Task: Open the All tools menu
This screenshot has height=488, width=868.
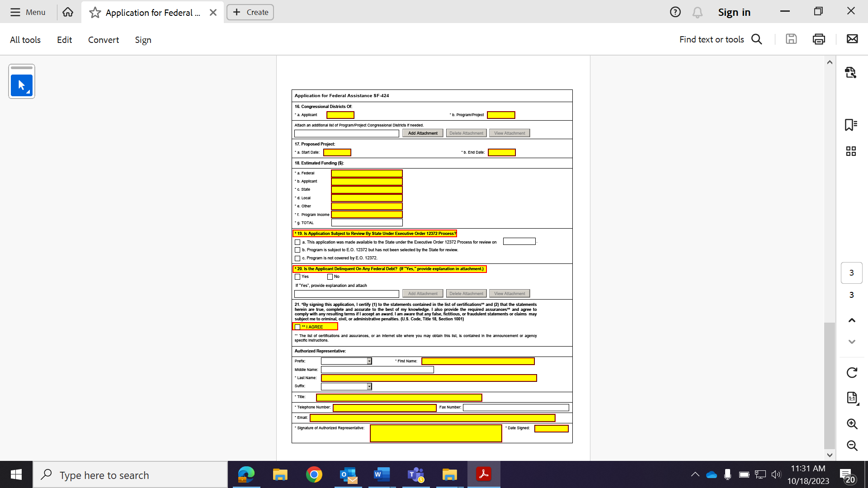Action: click(25, 40)
